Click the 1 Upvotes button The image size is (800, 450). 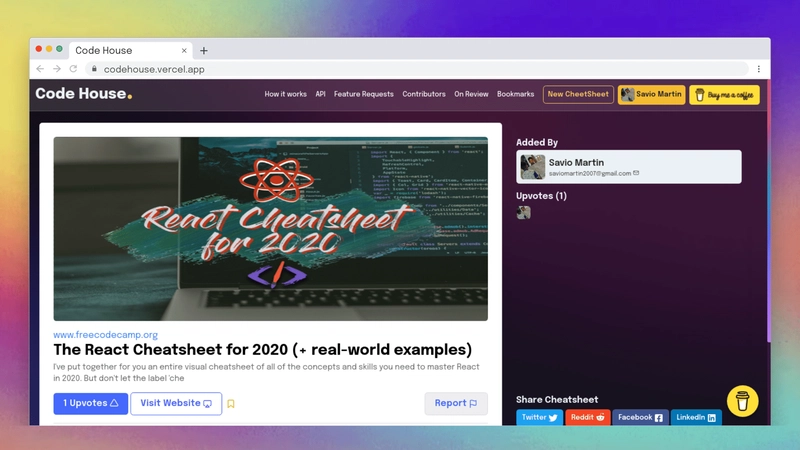[x=91, y=403]
